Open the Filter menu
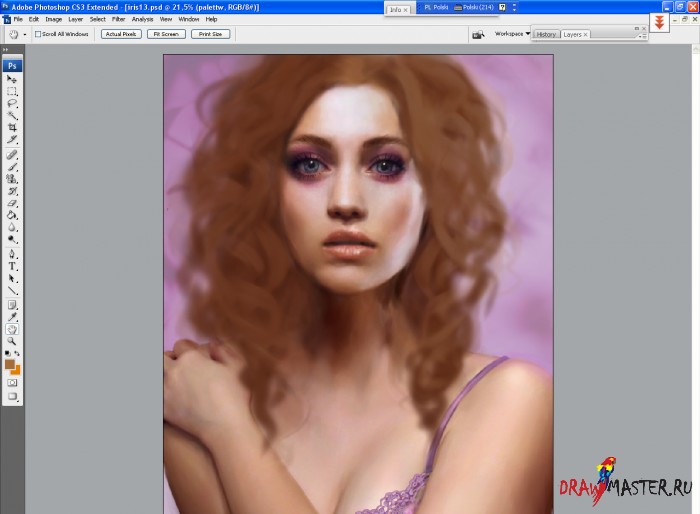Image resolution: width=700 pixels, height=514 pixels. tap(118, 19)
